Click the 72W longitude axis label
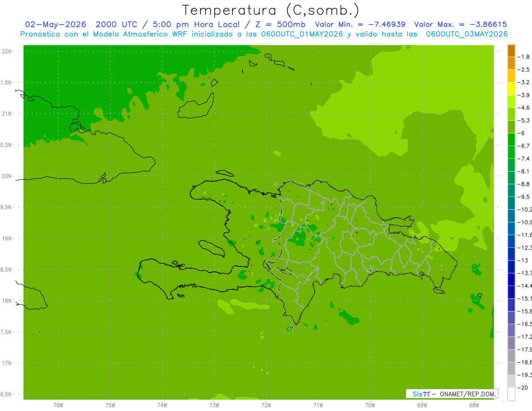Viewport: 532px width, 411px height. pos(266,404)
